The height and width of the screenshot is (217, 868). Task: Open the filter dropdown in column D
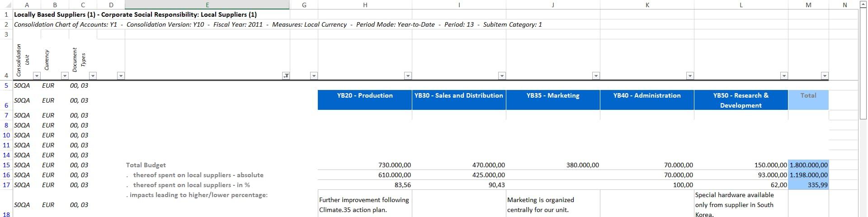[121, 75]
